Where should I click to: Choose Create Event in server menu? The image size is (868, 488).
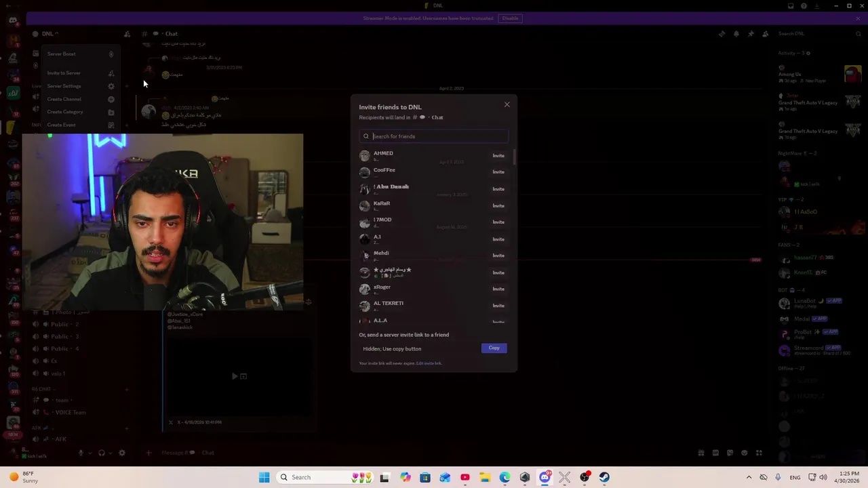81,125
